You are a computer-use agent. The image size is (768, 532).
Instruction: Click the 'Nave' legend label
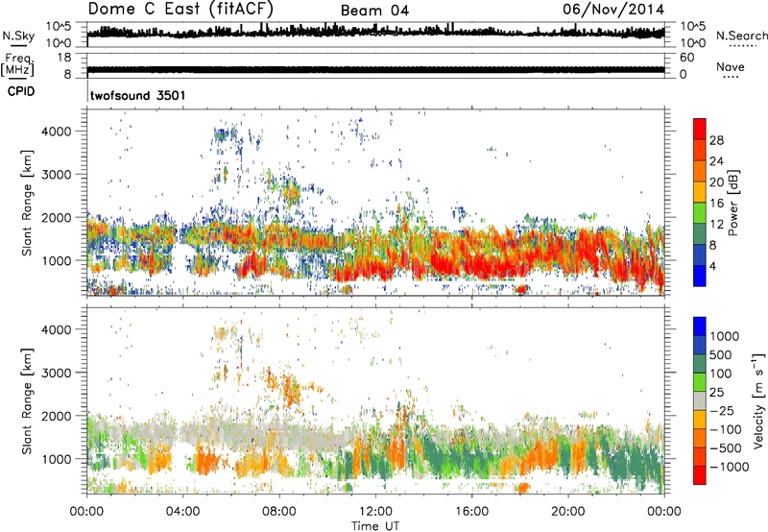(x=730, y=66)
